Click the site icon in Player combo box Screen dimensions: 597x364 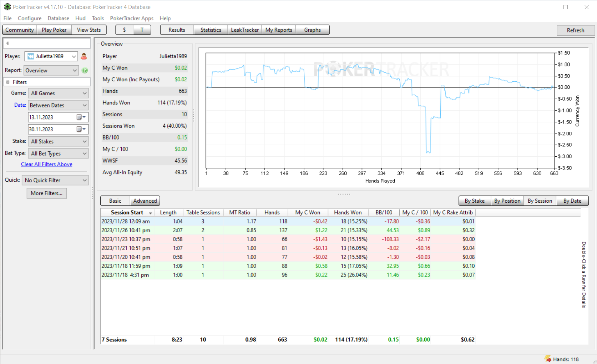click(31, 56)
